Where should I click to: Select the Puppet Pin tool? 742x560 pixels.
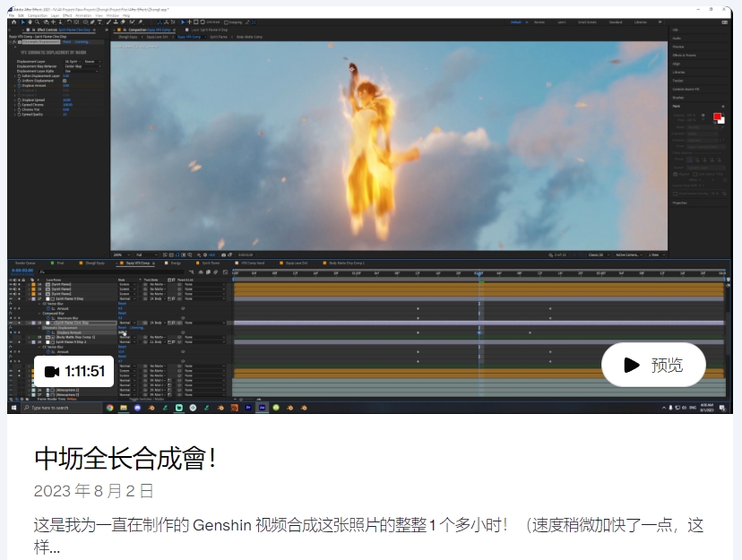pyautogui.click(x=141, y=22)
